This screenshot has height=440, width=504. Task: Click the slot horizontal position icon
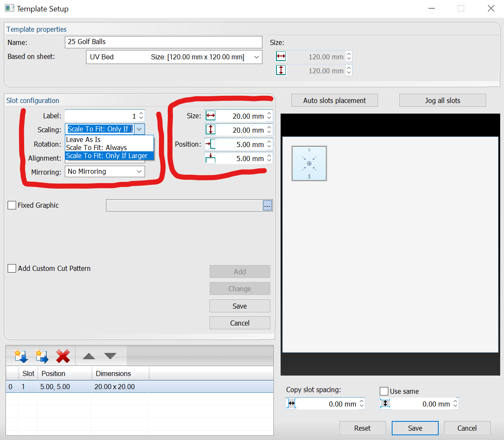(x=211, y=144)
